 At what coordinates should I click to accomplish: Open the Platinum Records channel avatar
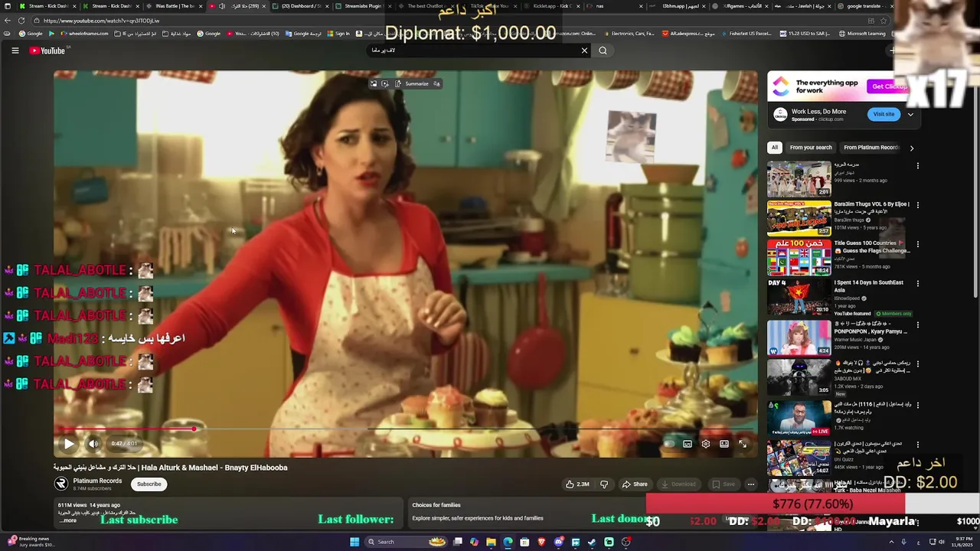coord(61,484)
